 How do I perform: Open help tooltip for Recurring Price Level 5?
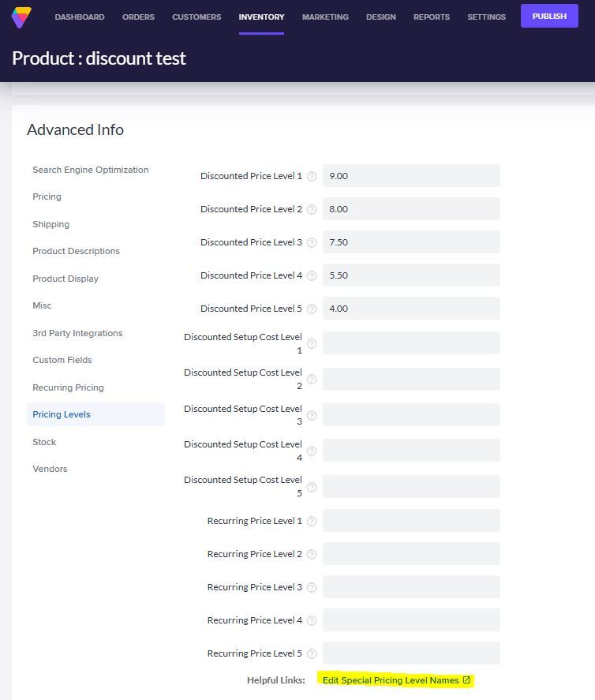312,654
